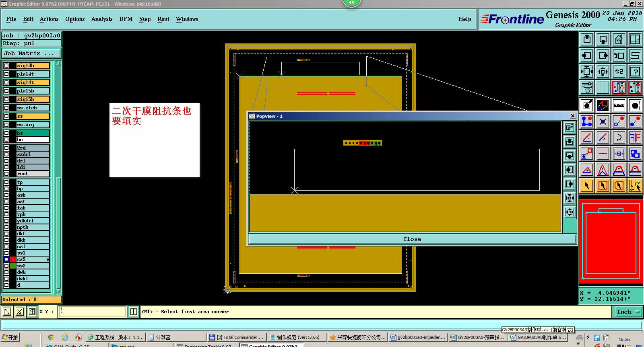Click the rotate arc arrow icon

[619, 138]
